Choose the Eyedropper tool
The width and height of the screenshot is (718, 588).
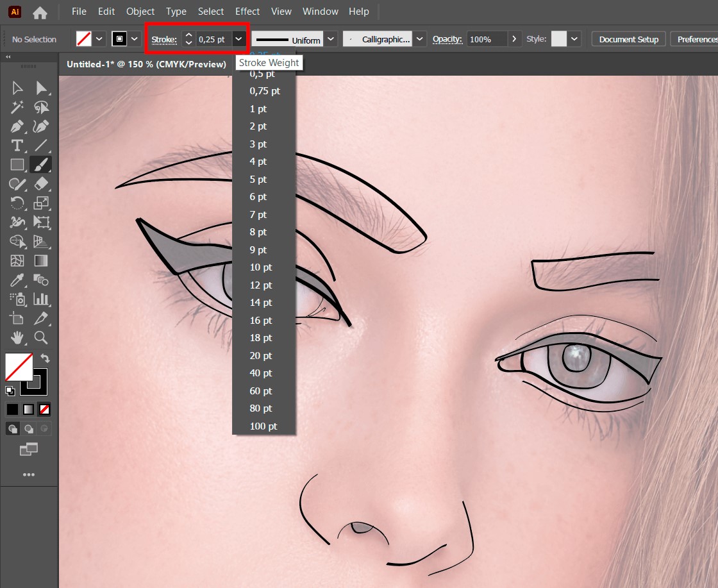coord(17,280)
